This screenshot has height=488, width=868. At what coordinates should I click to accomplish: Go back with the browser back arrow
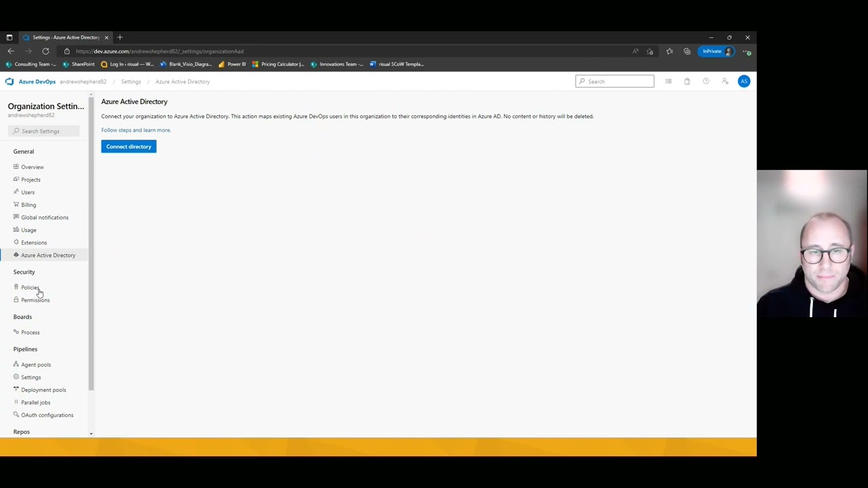pos(11,52)
